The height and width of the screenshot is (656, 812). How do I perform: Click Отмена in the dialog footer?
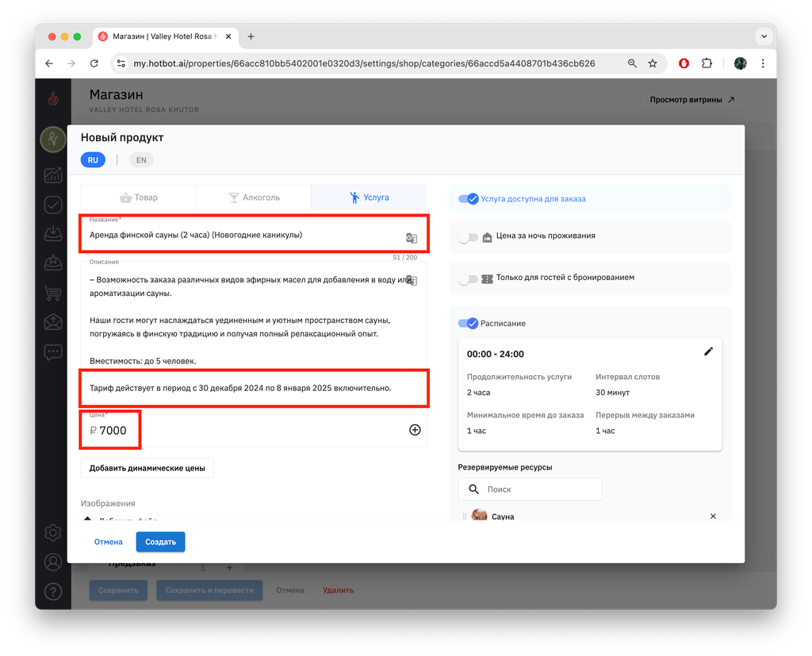pos(108,542)
